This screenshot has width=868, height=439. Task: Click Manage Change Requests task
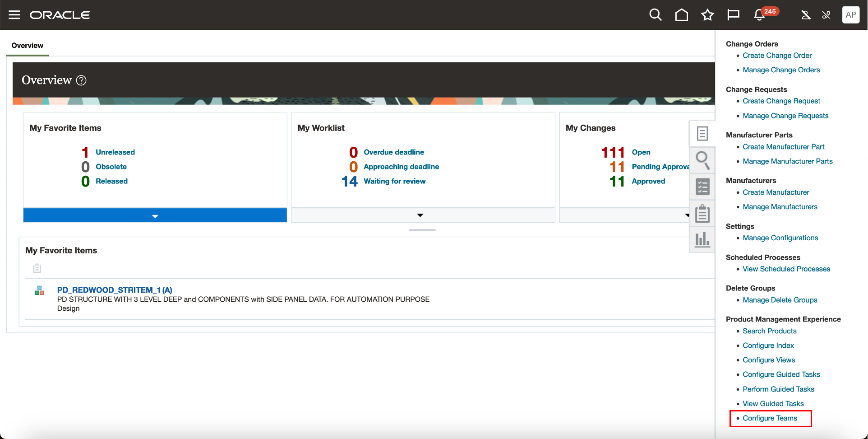785,116
